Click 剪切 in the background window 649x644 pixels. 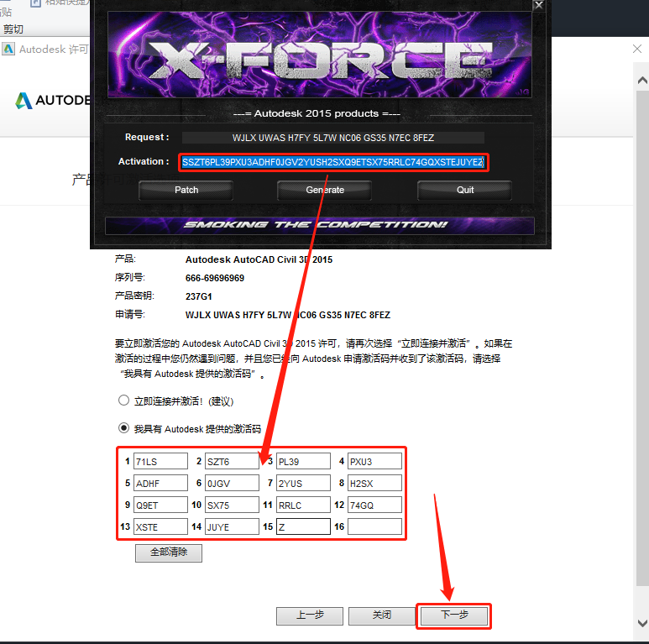coord(13,29)
